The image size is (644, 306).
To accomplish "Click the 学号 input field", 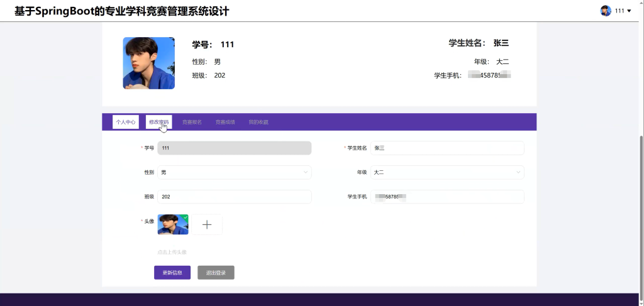I will [235, 148].
